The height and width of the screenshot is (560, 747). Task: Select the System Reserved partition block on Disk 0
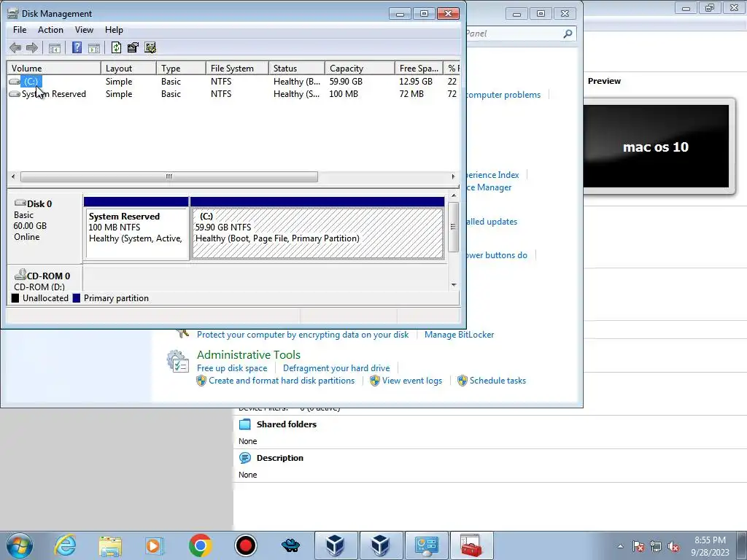[x=136, y=228]
